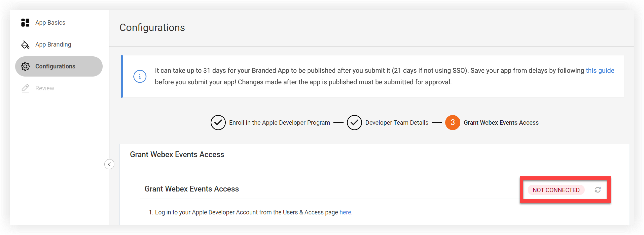Viewport: 644px width, 235px height.
Task: Open the 'this guide' link
Action: pos(600,71)
